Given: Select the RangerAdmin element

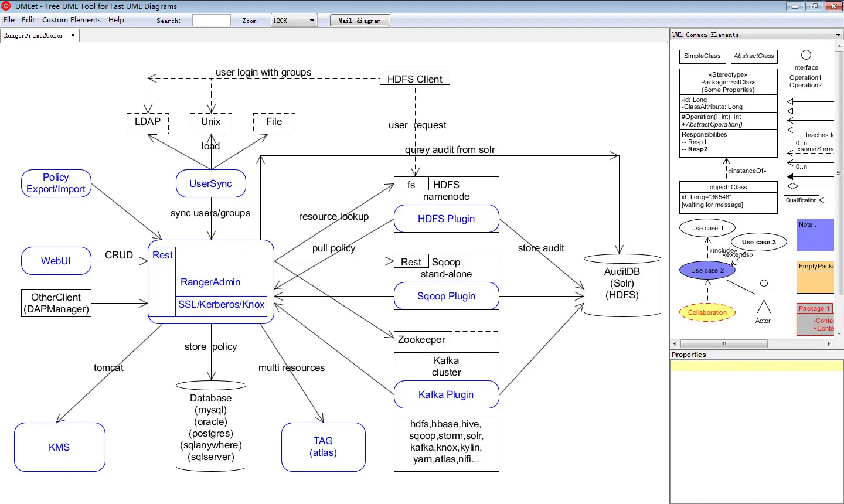Looking at the screenshot, I should [210, 282].
